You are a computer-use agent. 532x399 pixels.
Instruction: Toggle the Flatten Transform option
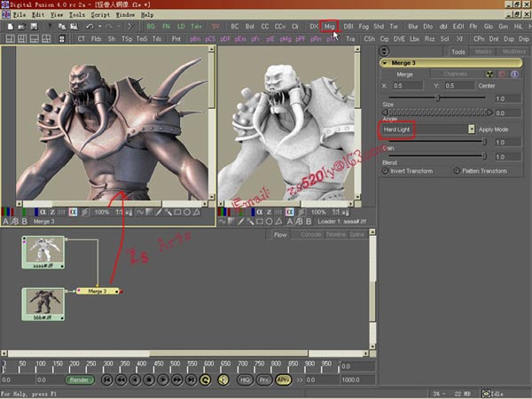click(457, 171)
